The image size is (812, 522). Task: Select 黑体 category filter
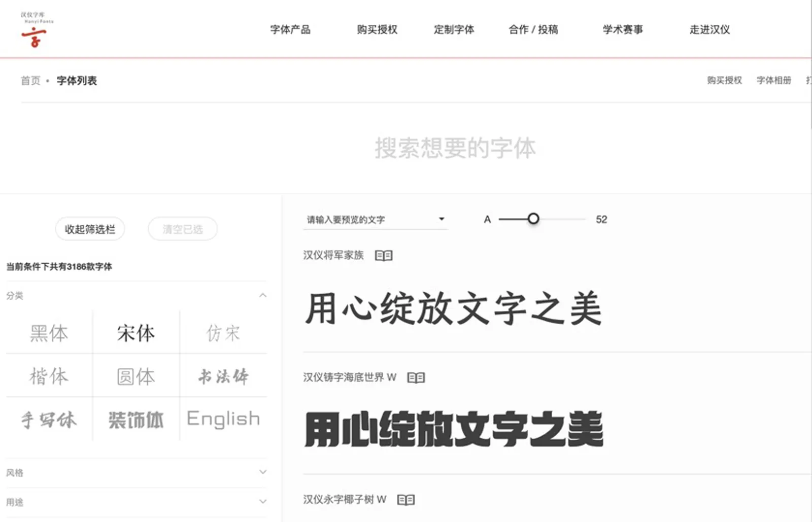[49, 333]
